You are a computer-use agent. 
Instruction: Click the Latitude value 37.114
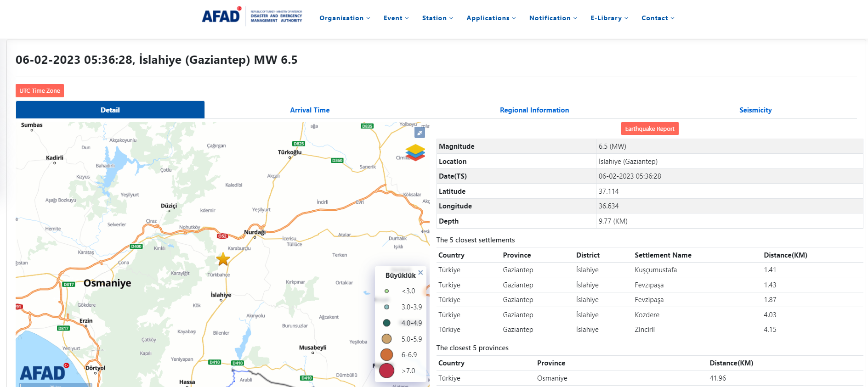click(609, 191)
